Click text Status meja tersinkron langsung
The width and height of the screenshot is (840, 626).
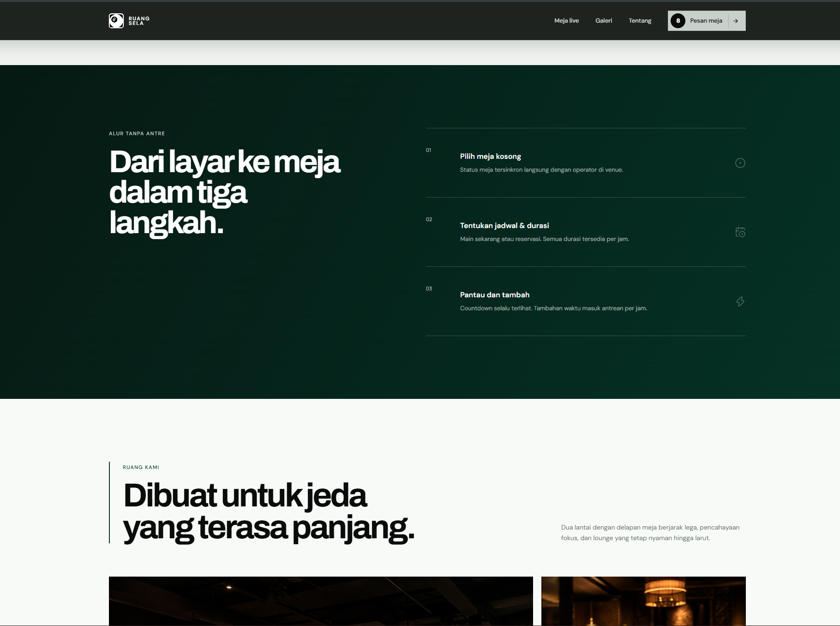(x=541, y=170)
